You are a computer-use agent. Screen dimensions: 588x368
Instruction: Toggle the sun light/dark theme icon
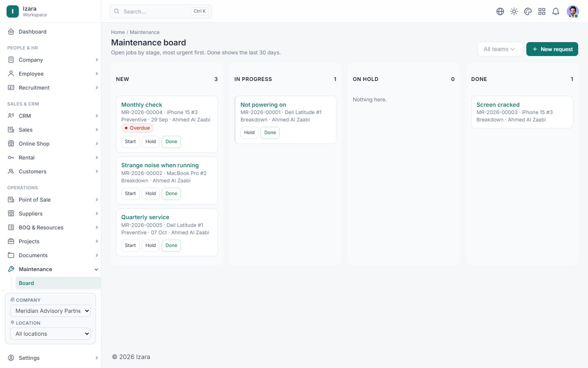click(x=514, y=11)
